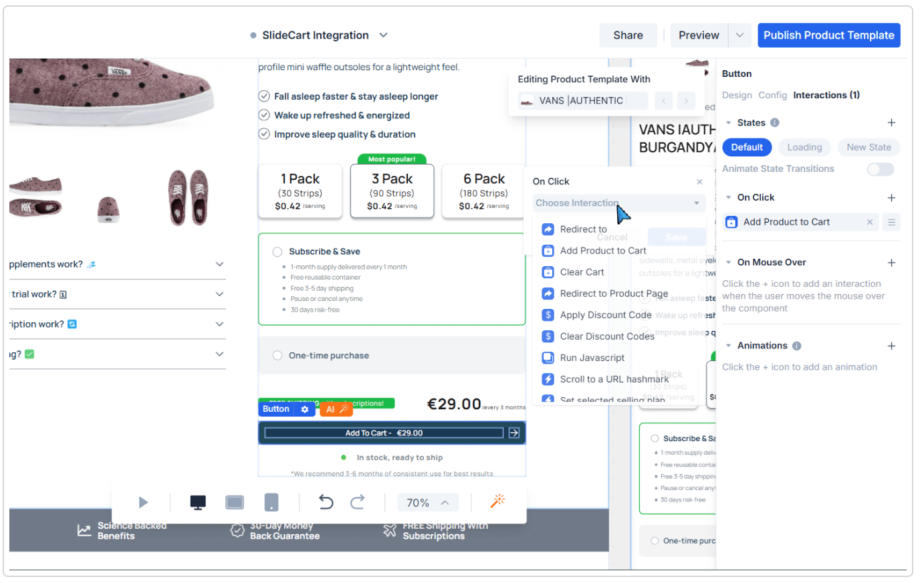Select the 3 Pack option card
This screenshot has height=583, width=924.
click(392, 191)
